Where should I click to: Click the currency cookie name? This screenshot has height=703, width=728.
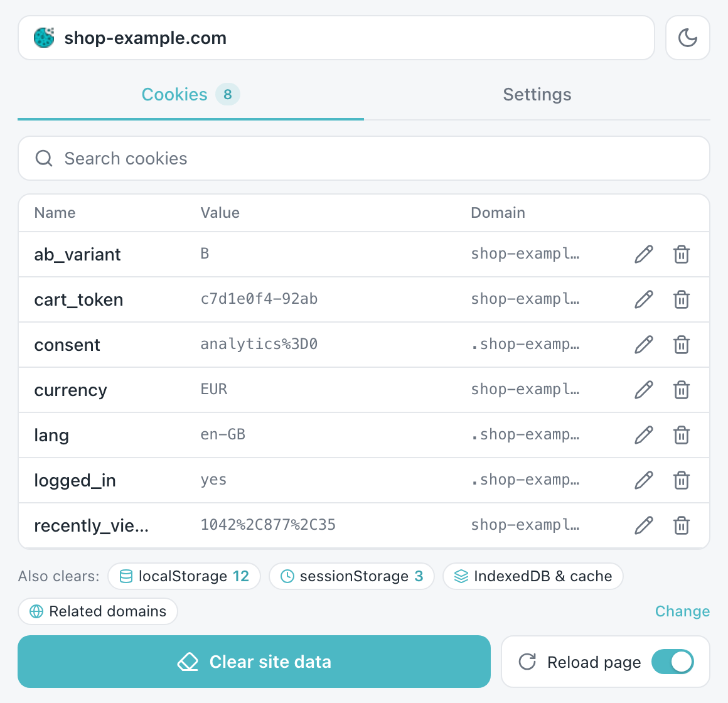pyautogui.click(x=70, y=390)
